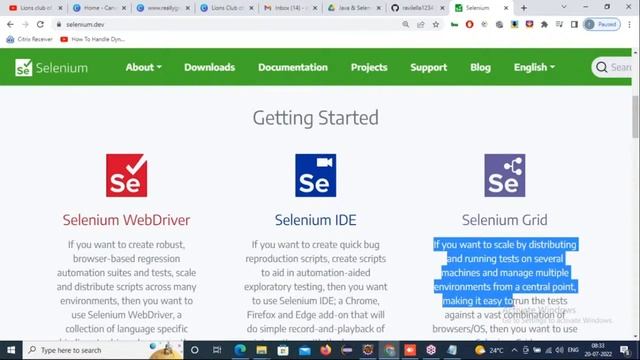Expand the English language dropdown
This screenshot has height=360, width=640.
pos(534,67)
